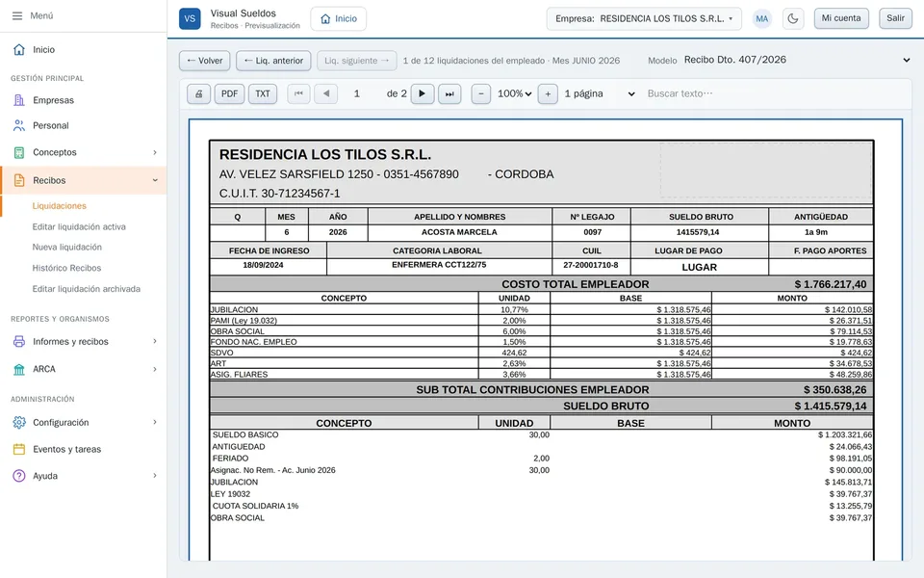Click the Ayuda question mark icon
The image size is (924, 578).
click(x=19, y=476)
